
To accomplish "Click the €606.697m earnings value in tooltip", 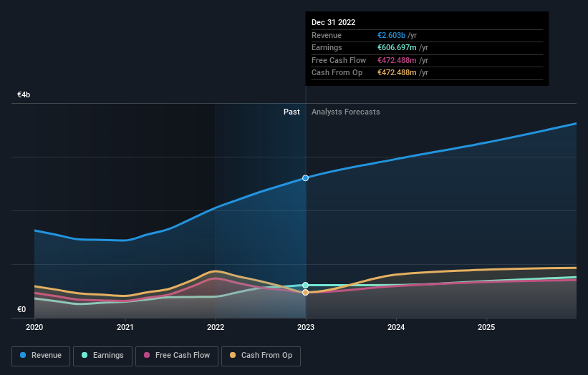I will (397, 47).
